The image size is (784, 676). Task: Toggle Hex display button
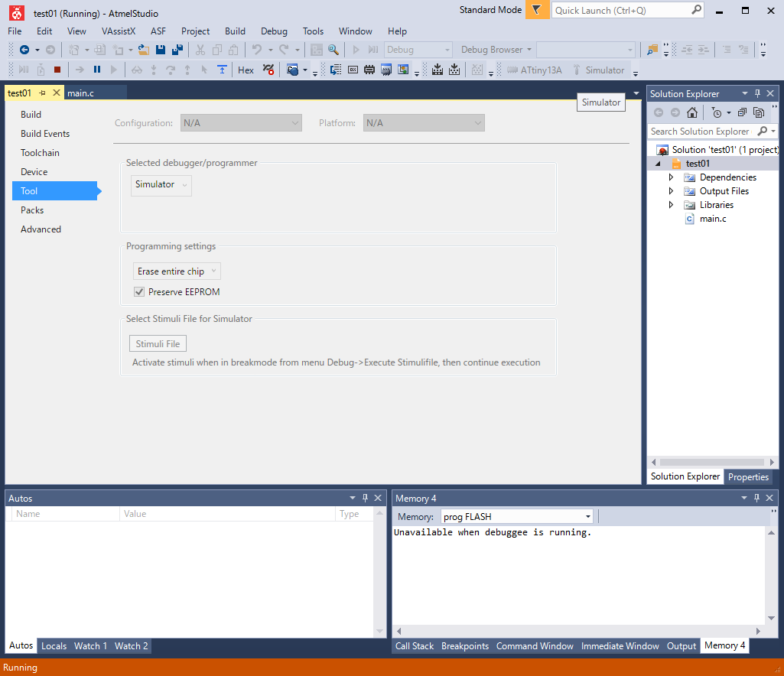coord(246,70)
